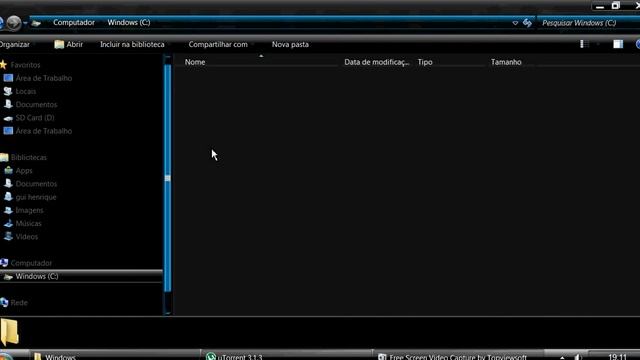640x360 pixels.
Task: Select Windows (C:) in the navigation tree
Action: tap(37, 276)
